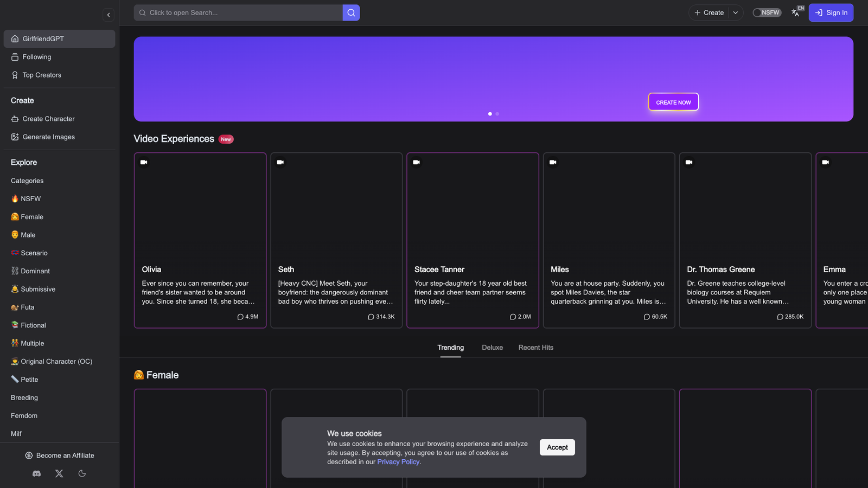Select the Fictional category
The image size is (868, 488).
[x=29, y=325]
